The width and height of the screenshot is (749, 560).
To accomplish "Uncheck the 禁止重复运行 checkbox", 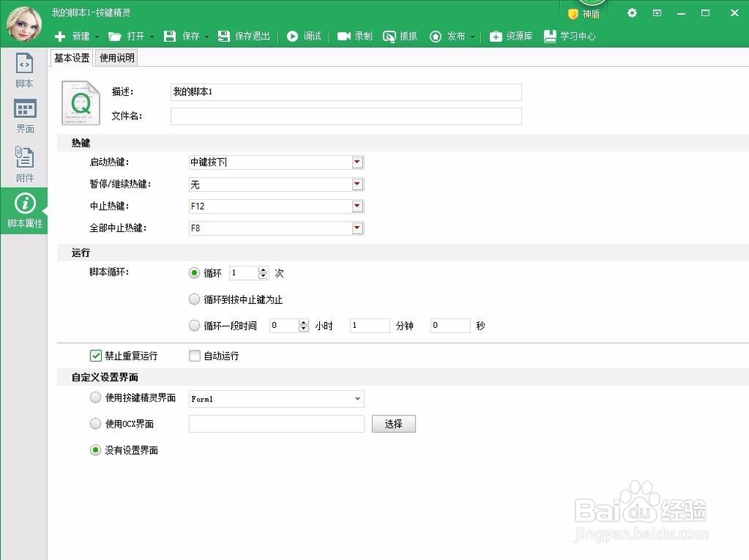I will (x=96, y=356).
